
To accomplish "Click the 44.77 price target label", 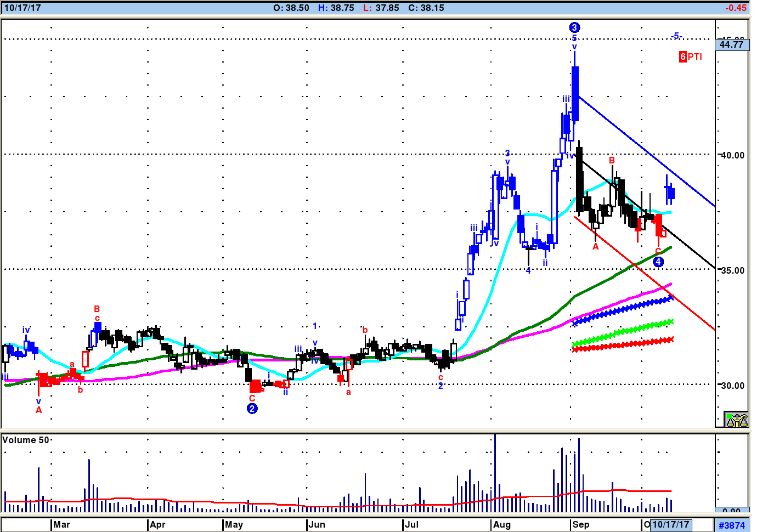I will point(732,44).
